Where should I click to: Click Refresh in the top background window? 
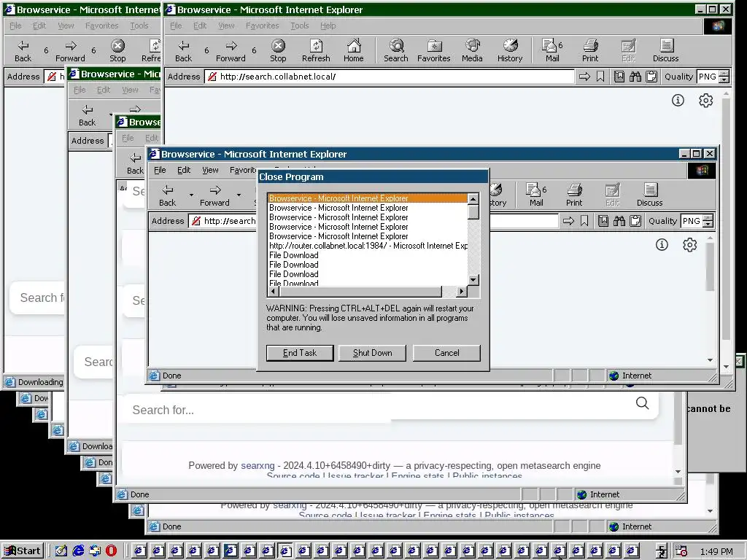pos(316,50)
